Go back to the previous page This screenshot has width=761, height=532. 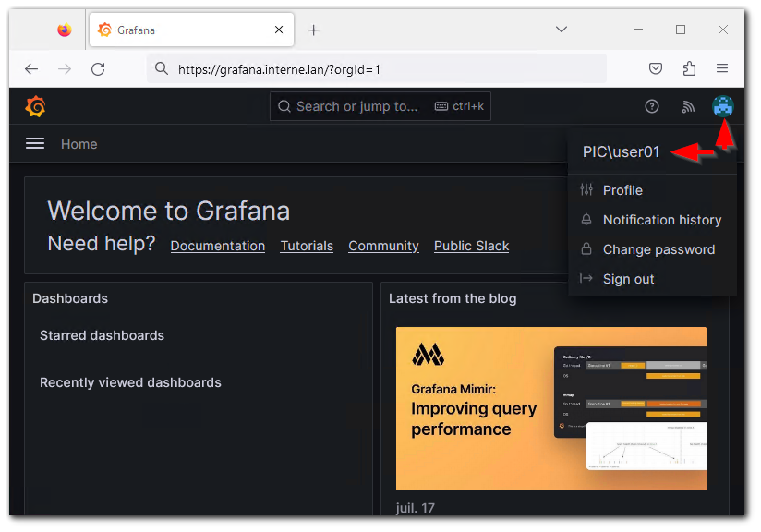pos(31,69)
